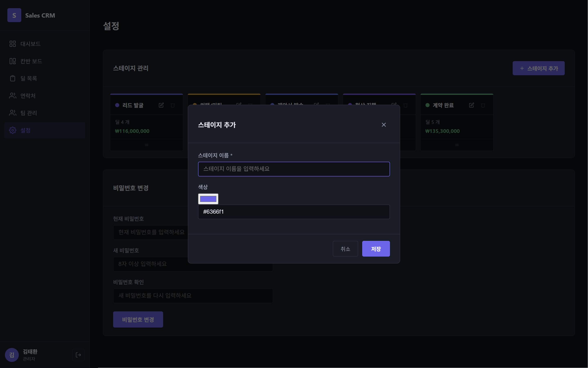Click the 대시보드 grid icon
Viewport: 588px width, 368px height.
pyautogui.click(x=13, y=44)
